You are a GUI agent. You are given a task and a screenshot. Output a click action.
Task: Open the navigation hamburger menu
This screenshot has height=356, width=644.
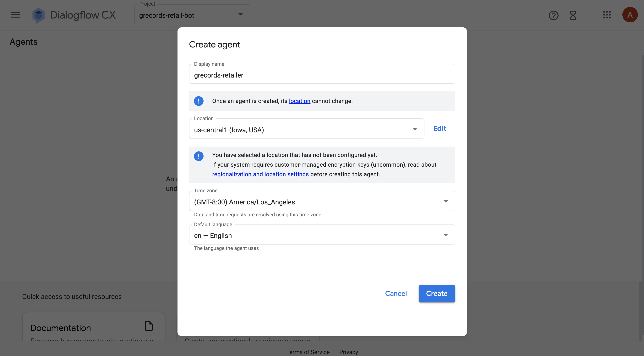click(x=15, y=15)
